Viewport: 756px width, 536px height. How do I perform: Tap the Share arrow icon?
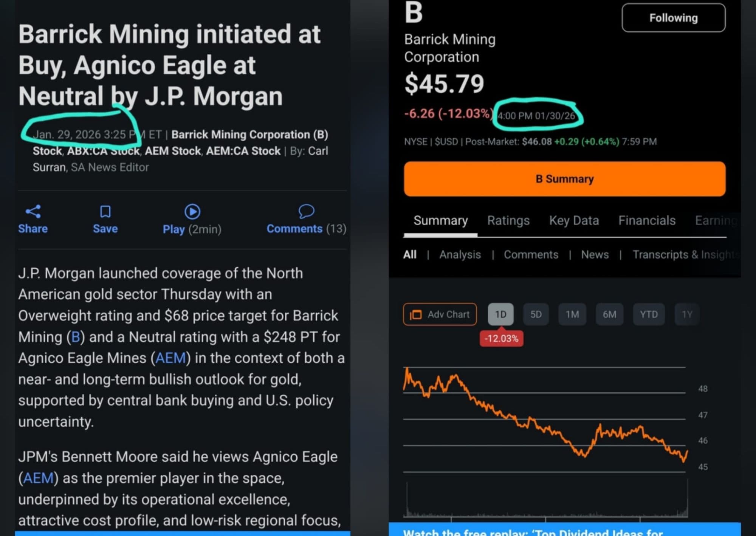pos(33,211)
